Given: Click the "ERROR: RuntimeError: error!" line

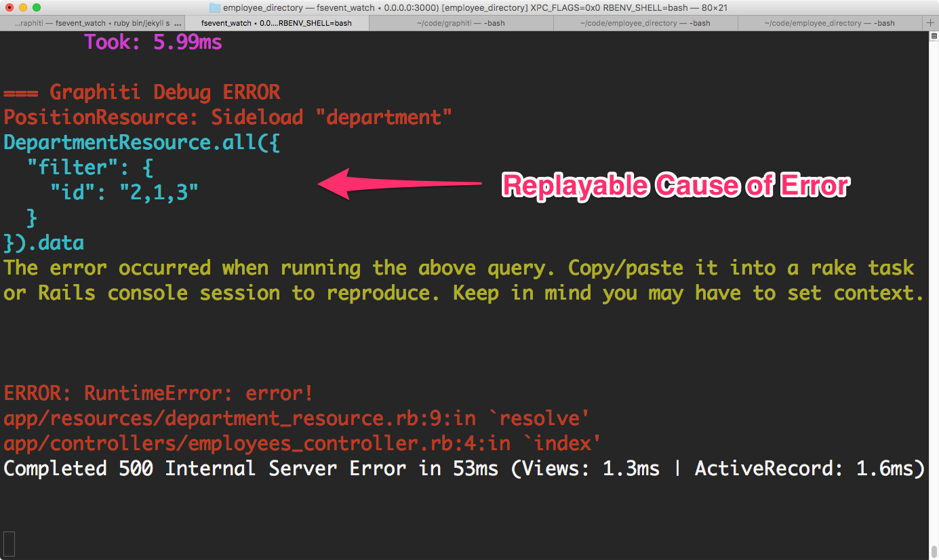Looking at the screenshot, I should (159, 393).
